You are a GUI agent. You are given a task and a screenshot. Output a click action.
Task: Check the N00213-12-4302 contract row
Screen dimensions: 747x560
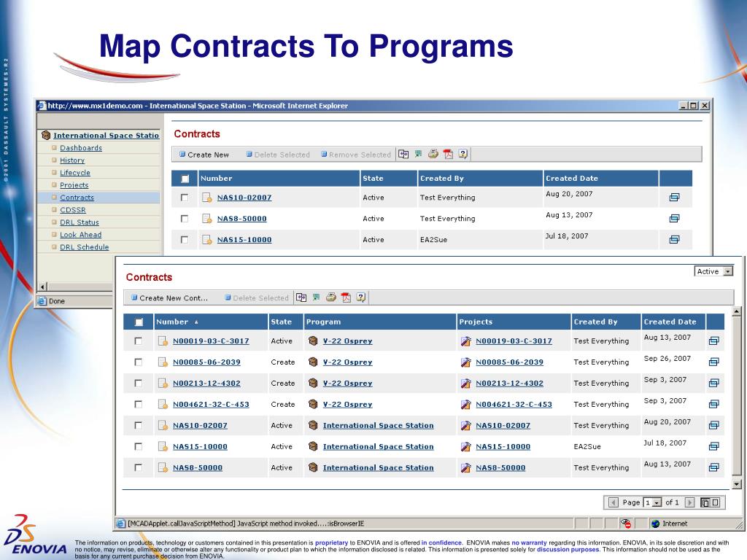coord(138,383)
